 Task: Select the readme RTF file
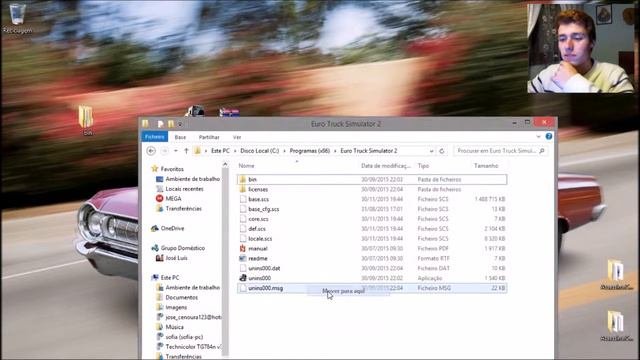[372, 258]
